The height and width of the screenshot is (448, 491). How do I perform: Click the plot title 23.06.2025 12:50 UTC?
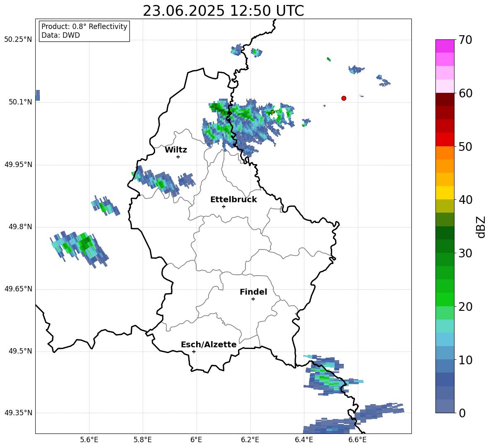[x=223, y=11]
